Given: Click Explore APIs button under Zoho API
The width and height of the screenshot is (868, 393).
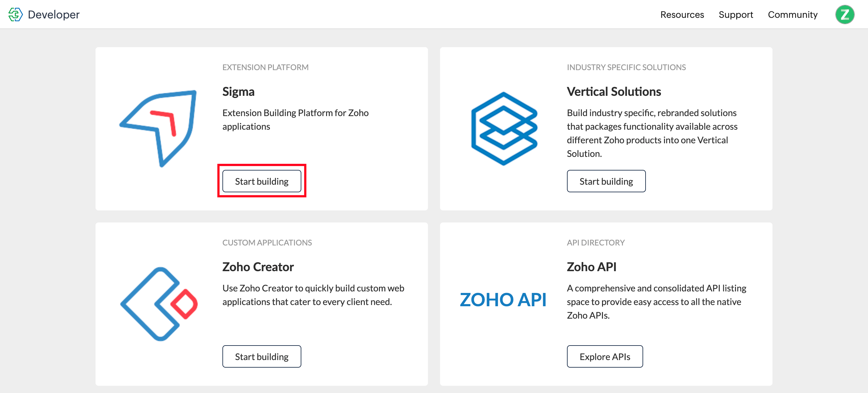Looking at the screenshot, I should (x=605, y=356).
